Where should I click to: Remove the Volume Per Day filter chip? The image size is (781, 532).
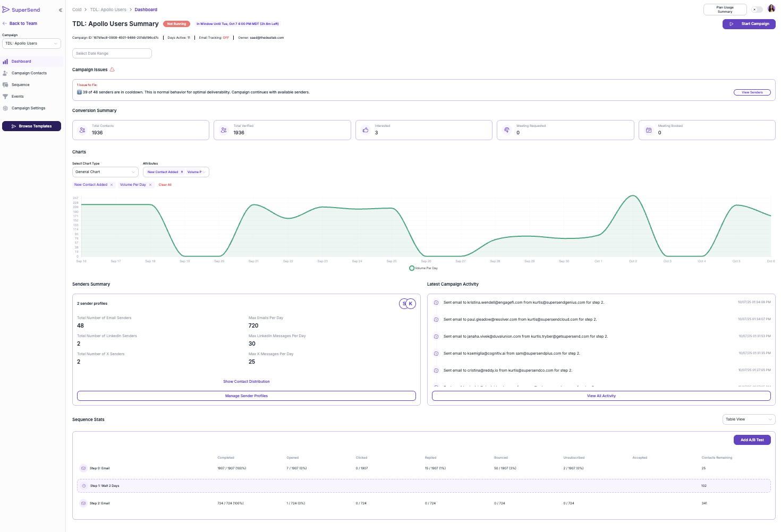(150, 185)
